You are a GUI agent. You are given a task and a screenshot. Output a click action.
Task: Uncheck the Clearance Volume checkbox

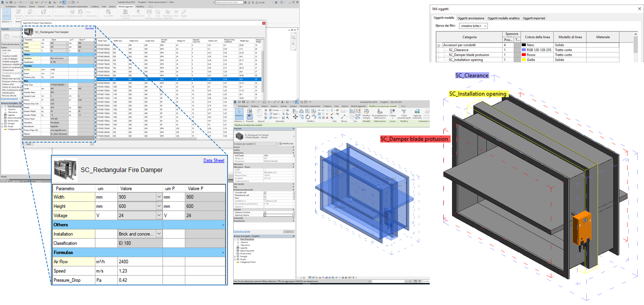click(x=265, y=213)
